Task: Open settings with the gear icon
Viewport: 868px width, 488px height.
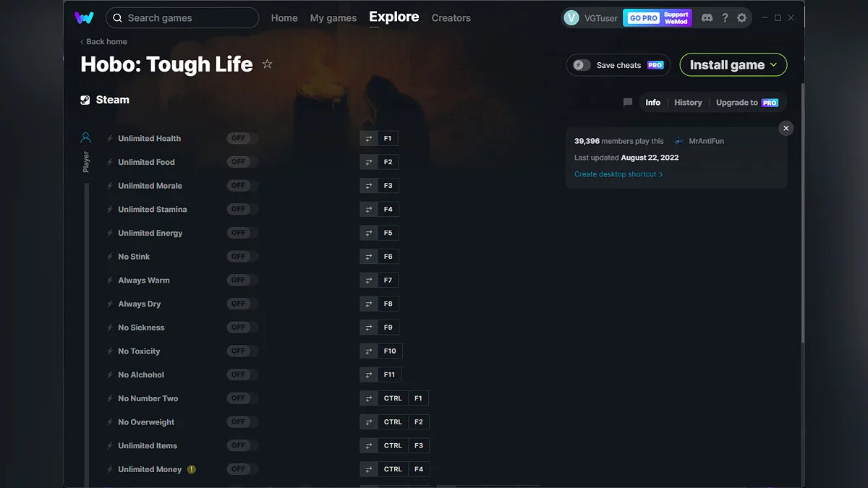Action: pyautogui.click(x=741, y=18)
